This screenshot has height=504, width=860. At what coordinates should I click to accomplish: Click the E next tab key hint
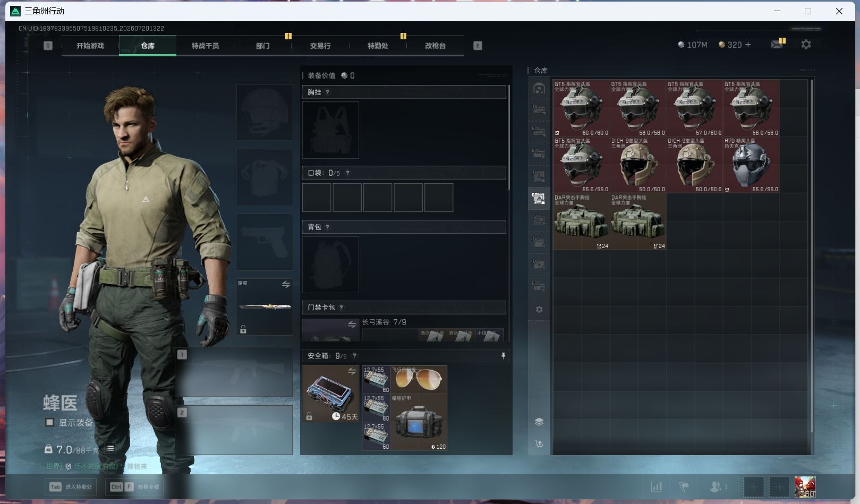click(478, 46)
